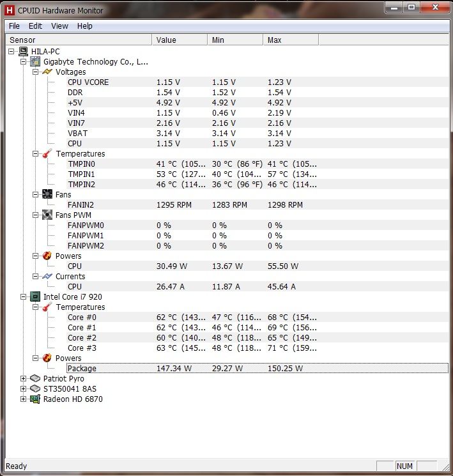453x476 pixels.
Task: Click the Radeon HD 6870 card icon
Action: 35,399
